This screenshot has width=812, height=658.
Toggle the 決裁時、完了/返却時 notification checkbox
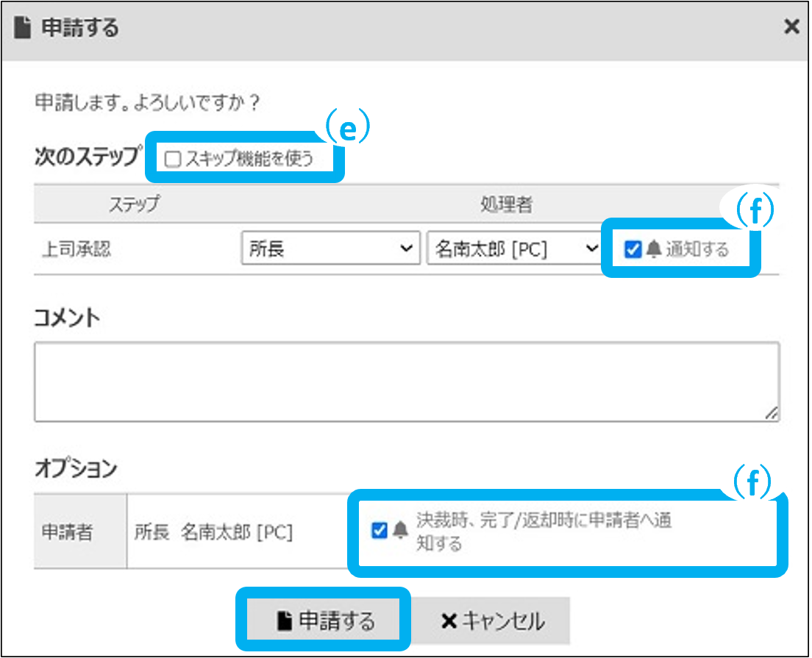click(380, 530)
